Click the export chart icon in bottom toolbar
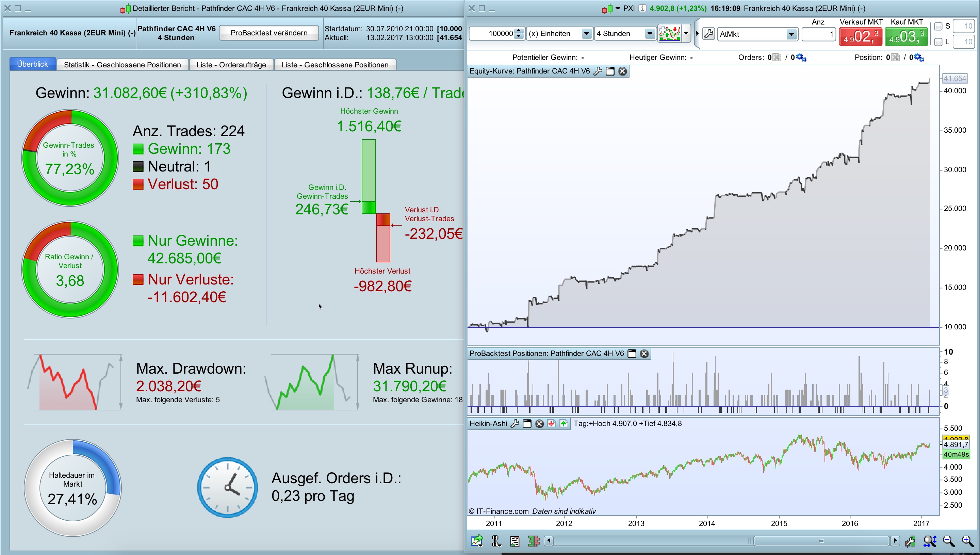980x555 pixels. click(476, 541)
